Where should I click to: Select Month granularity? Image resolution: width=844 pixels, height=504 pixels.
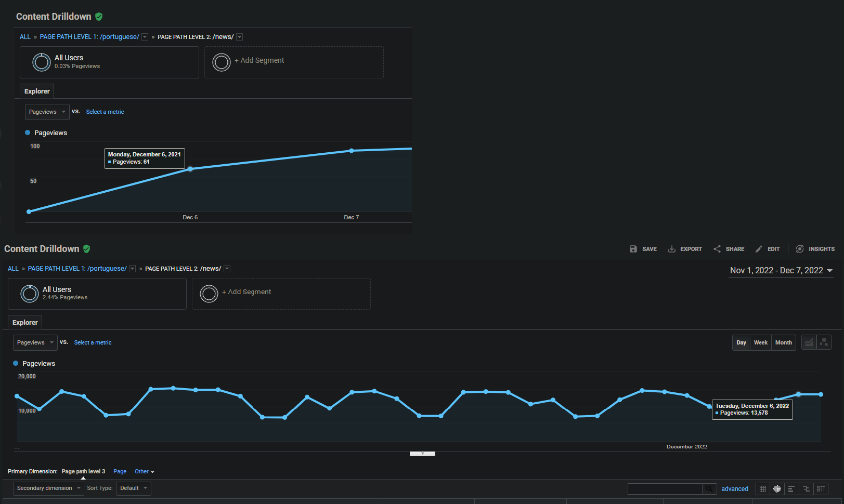[x=784, y=342]
